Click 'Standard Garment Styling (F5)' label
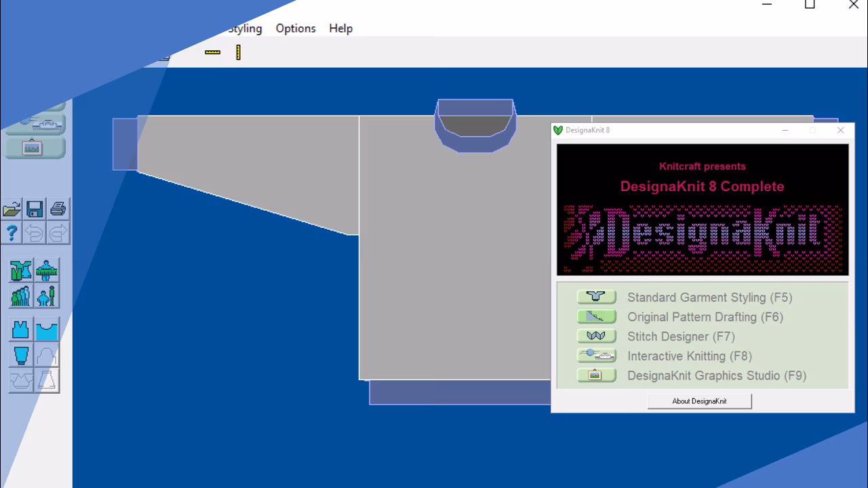This screenshot has height=488, width=868. (709, 297)
